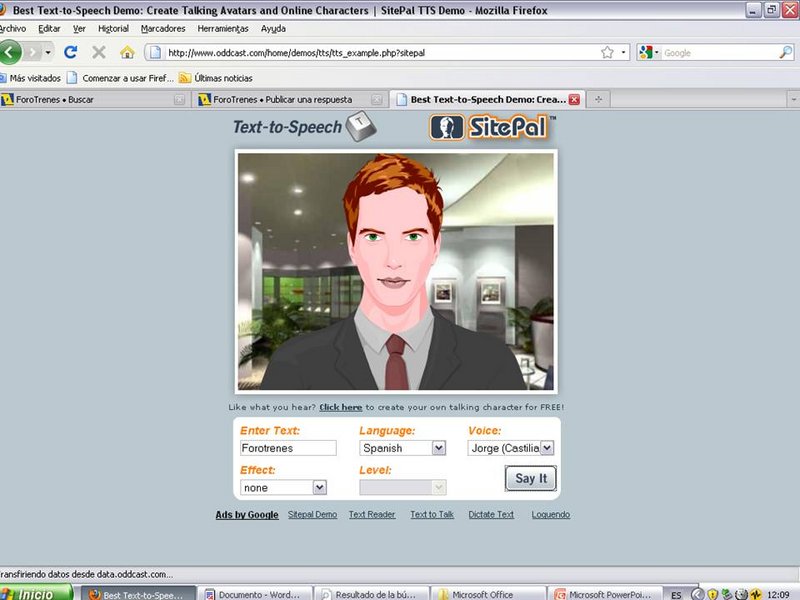Open the Text Reader link
This screenshot has height=600, width=800.
click(x=372, y=514)
